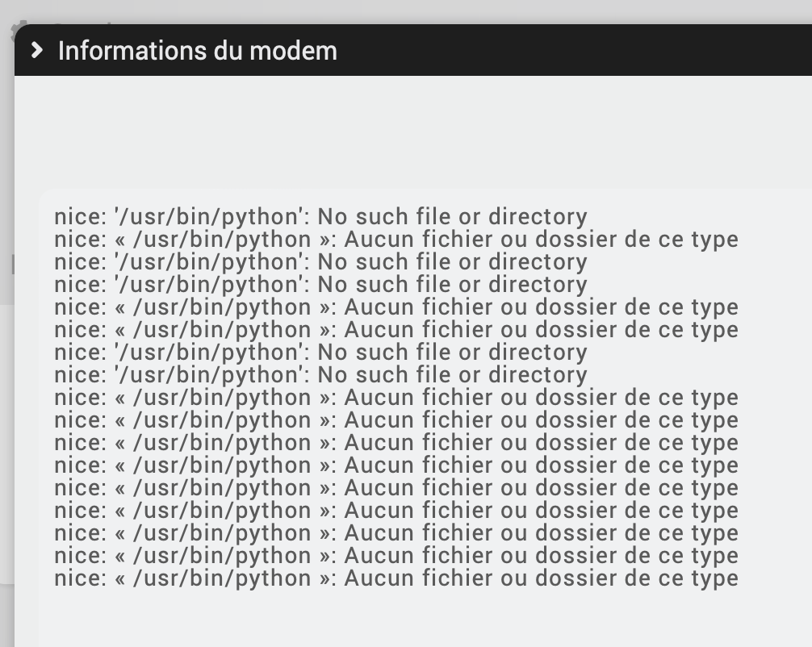Select the second 'No such file or directory' line
This screenshot has width=812, height=647.
320,262
